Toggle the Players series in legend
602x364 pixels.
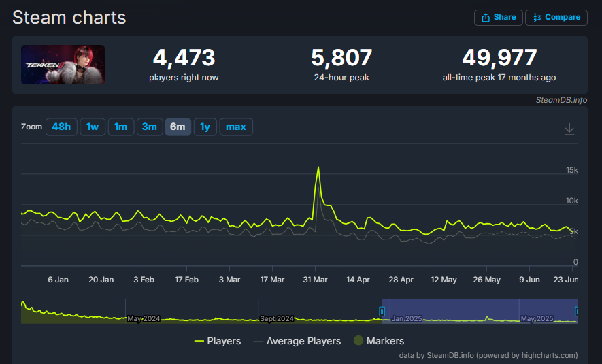click(x=218, y=341)
